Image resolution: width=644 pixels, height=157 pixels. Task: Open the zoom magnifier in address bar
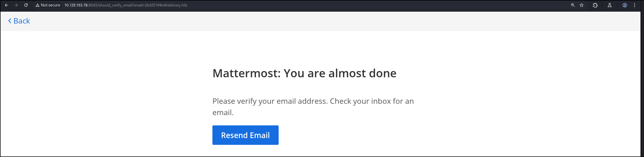point(573,5)
